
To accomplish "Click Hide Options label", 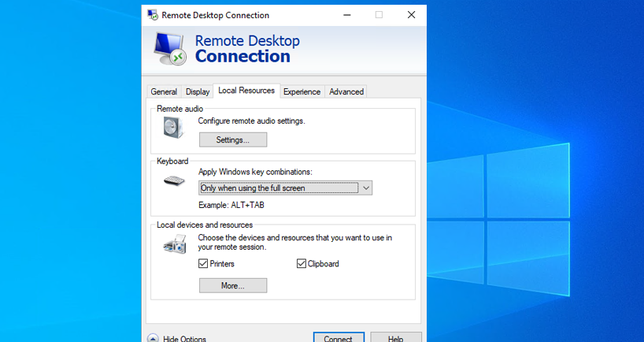I will click(x=184, y=339).
